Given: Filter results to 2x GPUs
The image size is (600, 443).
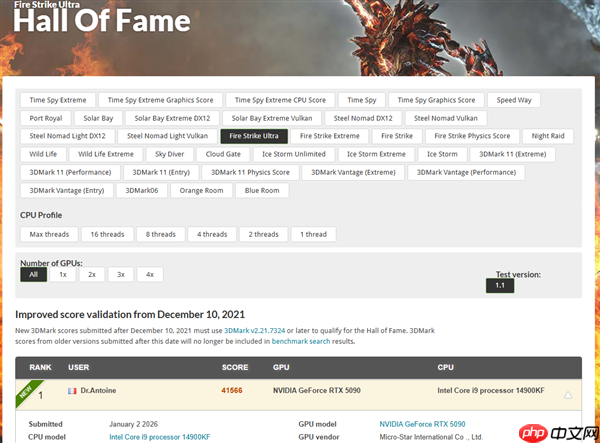Looking at the screenshot, I should (92, 274).
